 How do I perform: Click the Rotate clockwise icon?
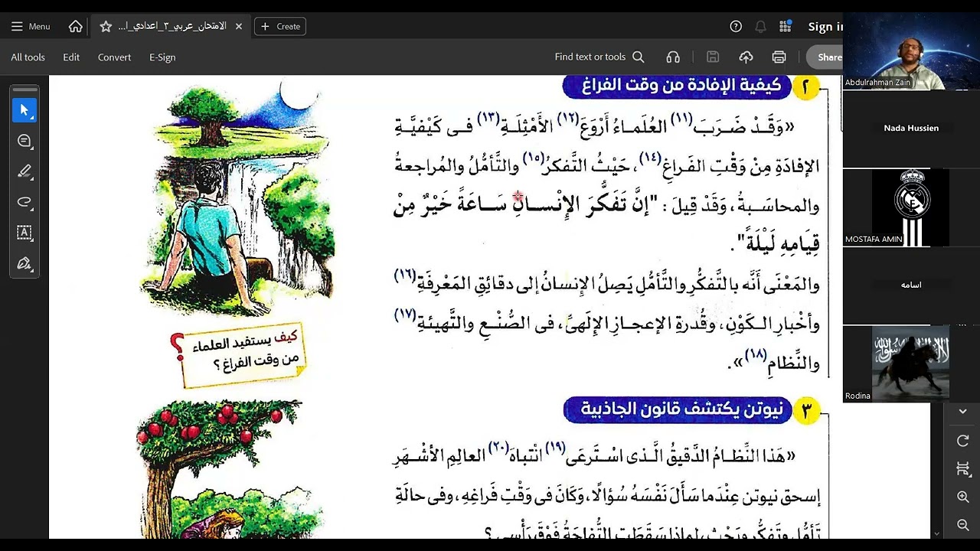click(962, 440)
